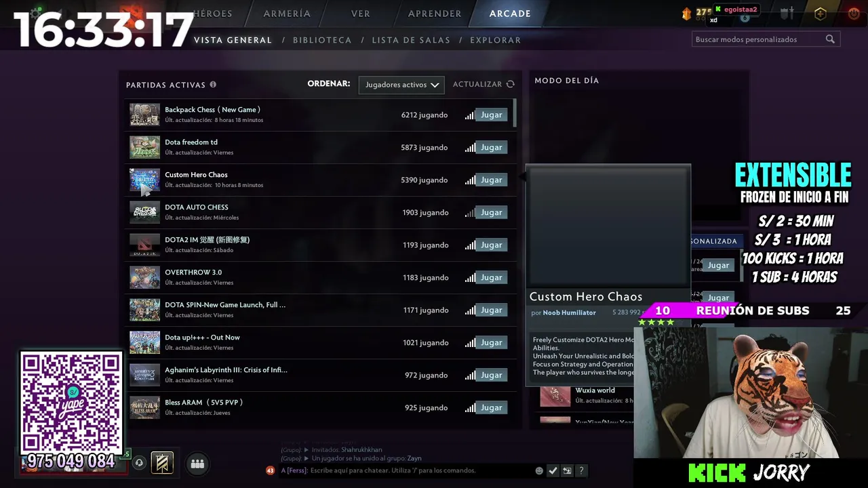The image size is (868, 488).
Task: Open DOTA2 IM thumbnail image
Action: [x=144, y=245]
